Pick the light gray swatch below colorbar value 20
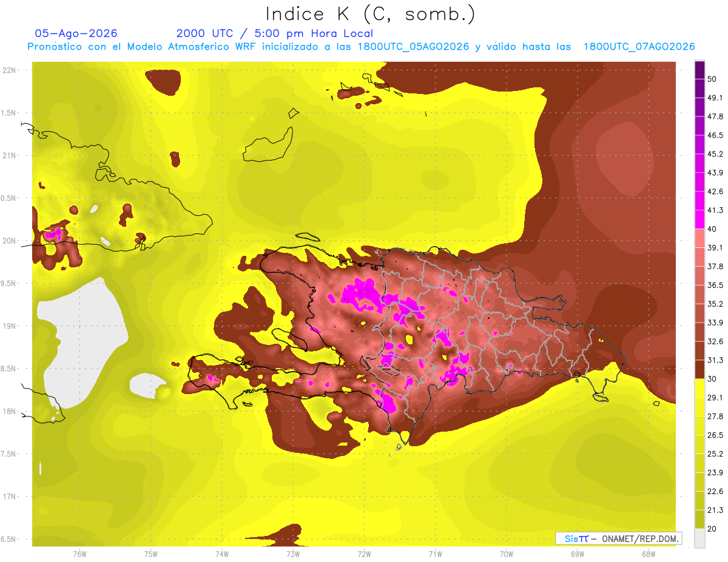The width and height of the screenshot is (728, 562). tap(699, 538)
